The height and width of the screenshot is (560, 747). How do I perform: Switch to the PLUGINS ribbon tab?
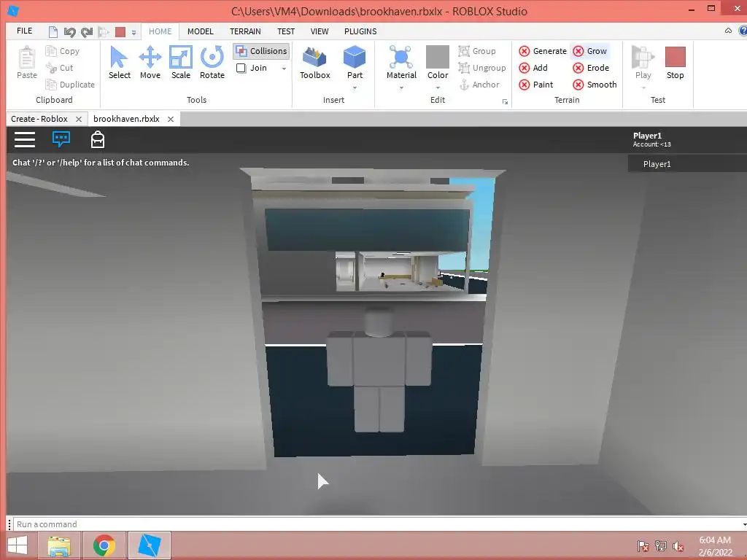360,31
